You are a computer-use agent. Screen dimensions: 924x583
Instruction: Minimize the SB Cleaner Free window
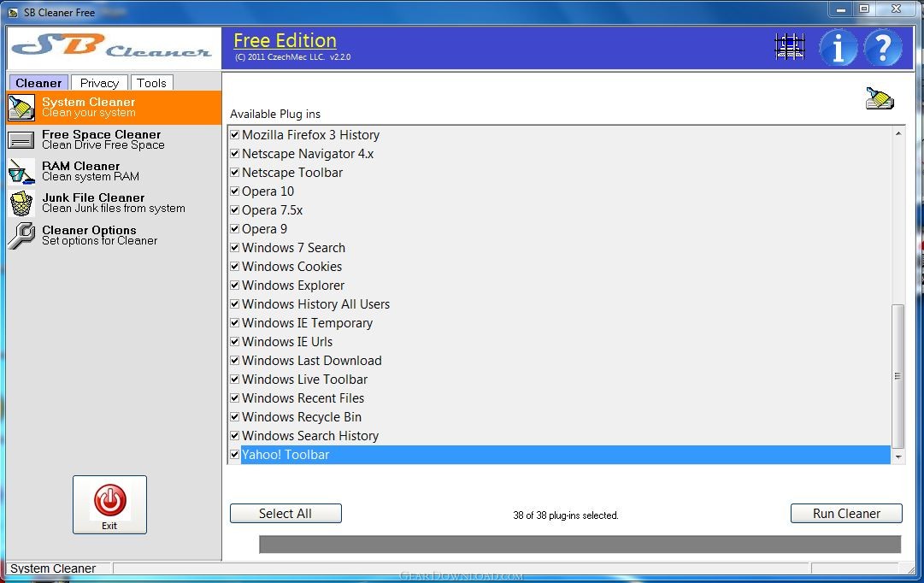coord(841,9)
